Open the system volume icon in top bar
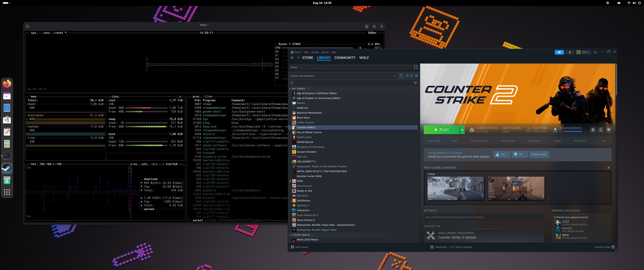The width and height of the screenshot is (644, 270). tap(634, 3)
